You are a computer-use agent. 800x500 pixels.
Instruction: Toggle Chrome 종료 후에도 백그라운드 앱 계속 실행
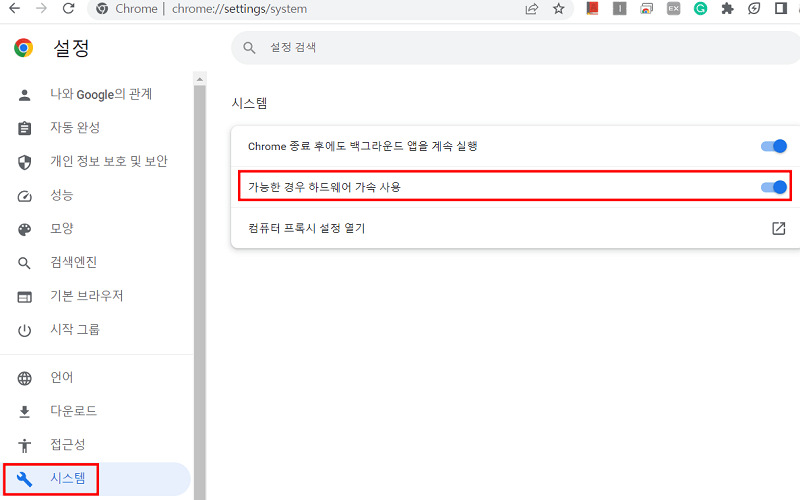point(773,146)
